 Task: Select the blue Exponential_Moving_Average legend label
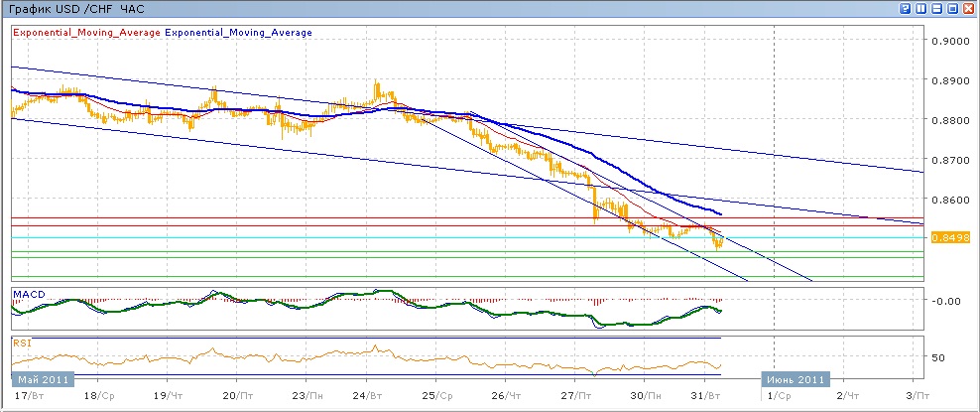pyautogui.click(x=239, y=33)
